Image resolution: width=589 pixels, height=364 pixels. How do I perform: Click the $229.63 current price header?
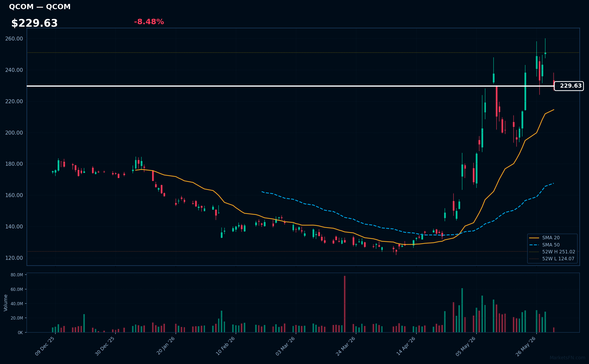[34, 23]
